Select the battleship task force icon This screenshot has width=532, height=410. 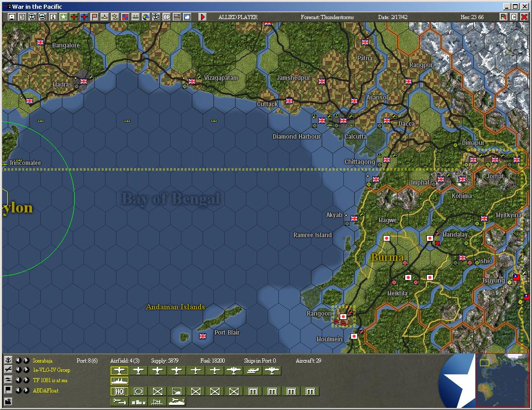click(x=120, y=381)
